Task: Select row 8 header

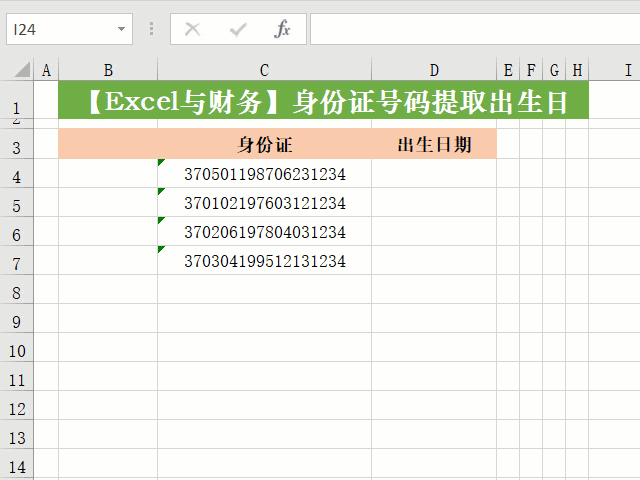Action: (16, 289)
